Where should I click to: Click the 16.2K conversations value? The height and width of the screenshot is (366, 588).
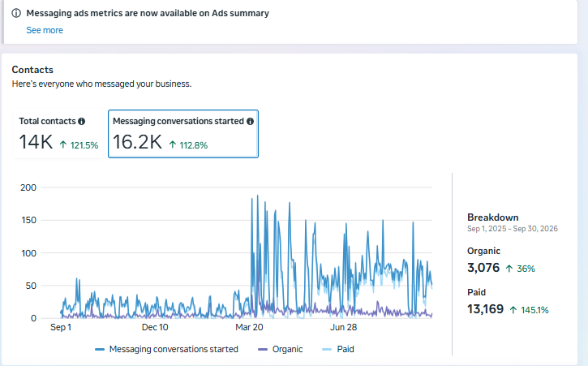click(x=137, y=142)
